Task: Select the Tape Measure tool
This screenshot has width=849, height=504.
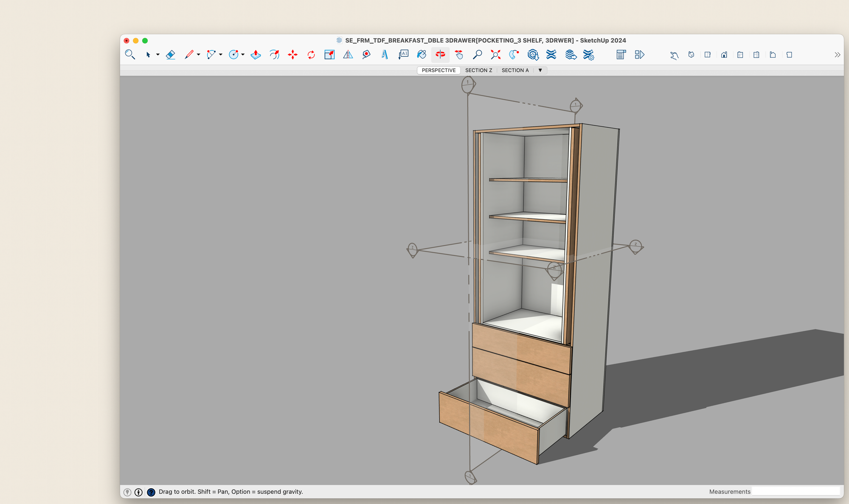Action: (x=366, y=55)
